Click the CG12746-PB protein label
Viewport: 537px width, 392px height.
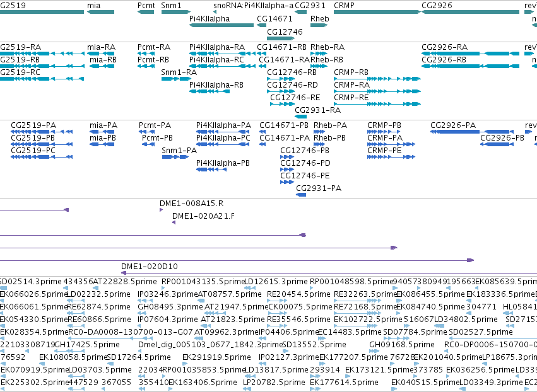[304, 151]
